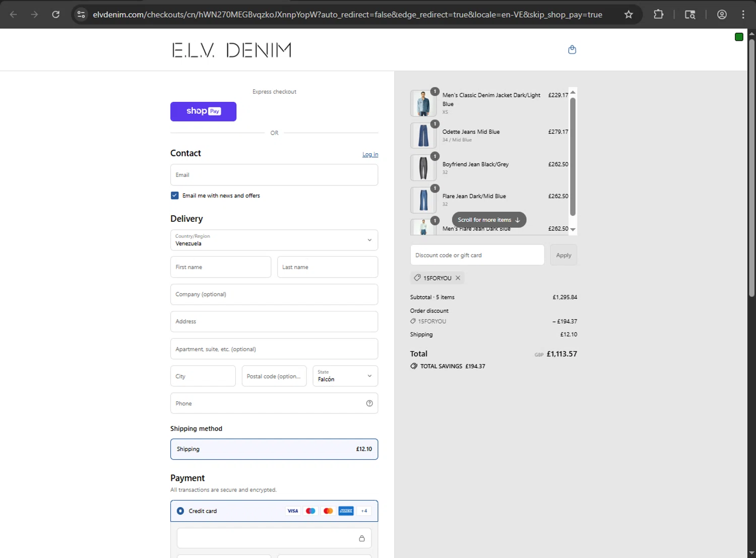The width and height of the screenshot is (756, 558).
Task: Click the Email input field
Action: (274, 175)
